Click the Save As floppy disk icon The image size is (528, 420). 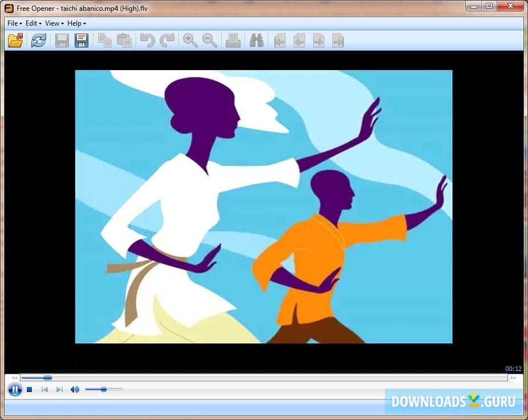[x=82, y=40]
